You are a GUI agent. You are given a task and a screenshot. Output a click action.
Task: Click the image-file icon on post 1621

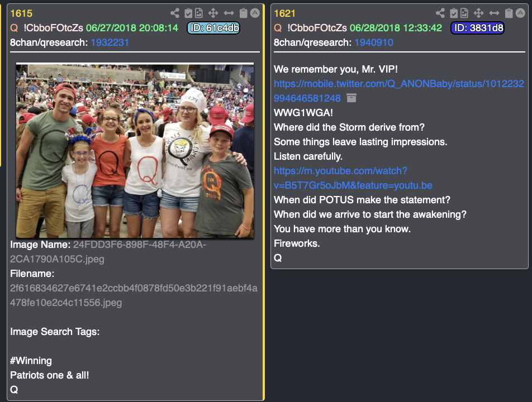coord(464,13)
